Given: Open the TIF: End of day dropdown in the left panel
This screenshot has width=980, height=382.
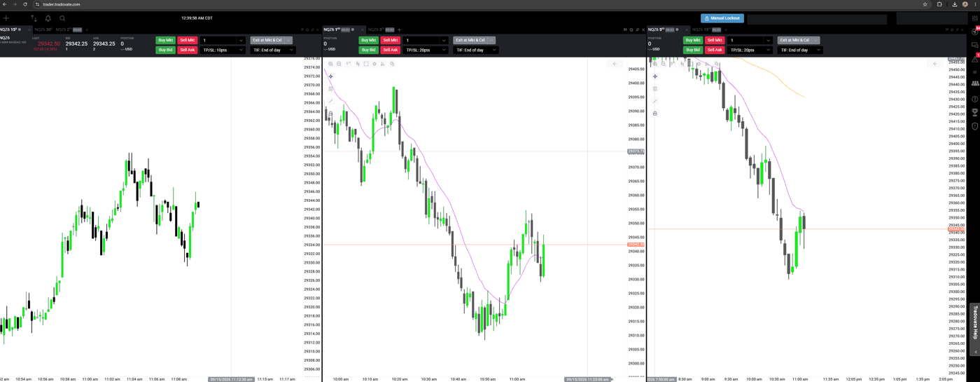Looking at the screenshot, I should pyautogui.click(x=273, y=50).
